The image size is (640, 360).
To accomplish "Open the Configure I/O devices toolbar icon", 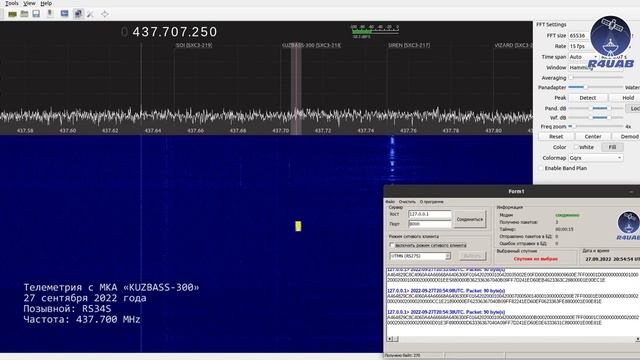I will coord(12,14).
